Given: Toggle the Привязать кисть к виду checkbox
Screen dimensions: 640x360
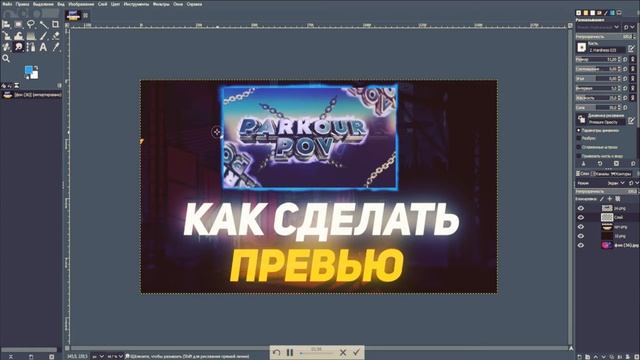Looking at the screenshot, I should [579, 156].
